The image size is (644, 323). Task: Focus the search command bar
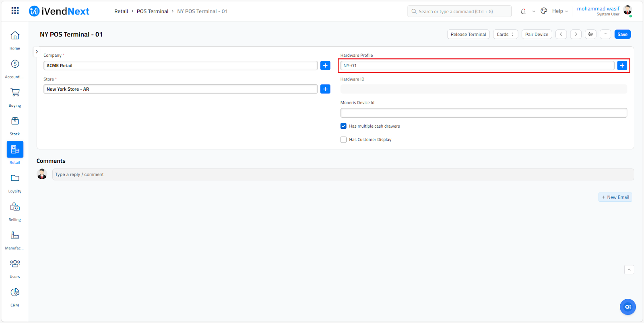pos(460,11)
